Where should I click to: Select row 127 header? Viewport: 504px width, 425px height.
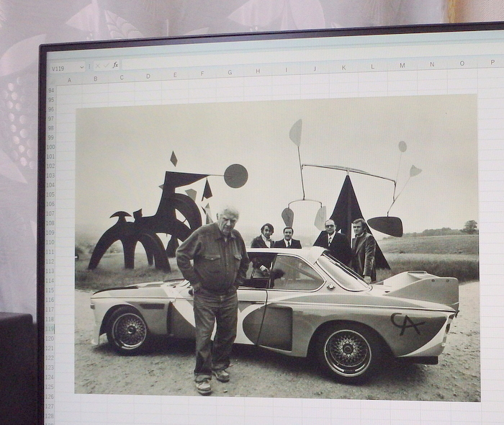[49, 406]
